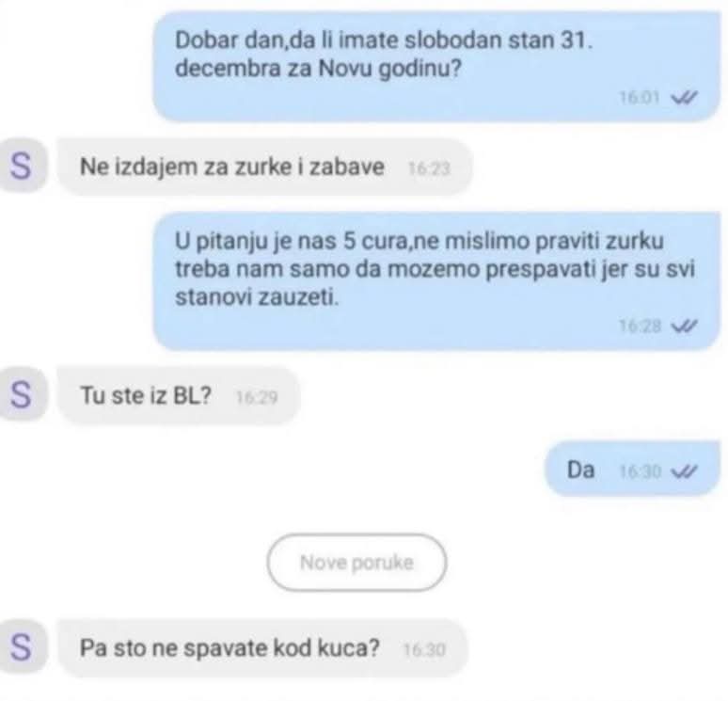Click the S avatar beside 'Pa sto ne spavate'
The width and height of the screenshot is (728, 701).
(x=22, y=647)
